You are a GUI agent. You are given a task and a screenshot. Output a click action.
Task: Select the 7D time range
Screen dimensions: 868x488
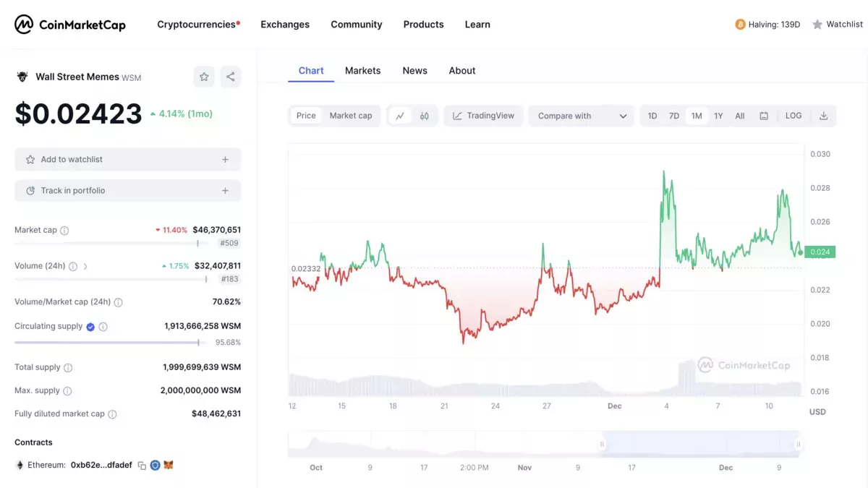[674, 116]
